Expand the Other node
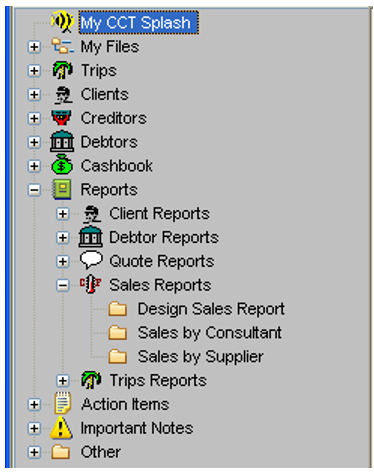The image size is (374, 473). (34, 452)
